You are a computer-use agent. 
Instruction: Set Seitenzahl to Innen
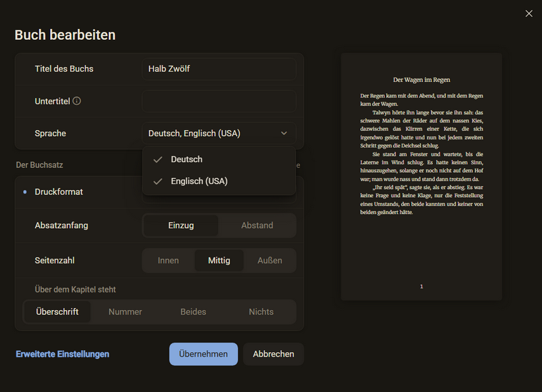(x=168, y=261)
